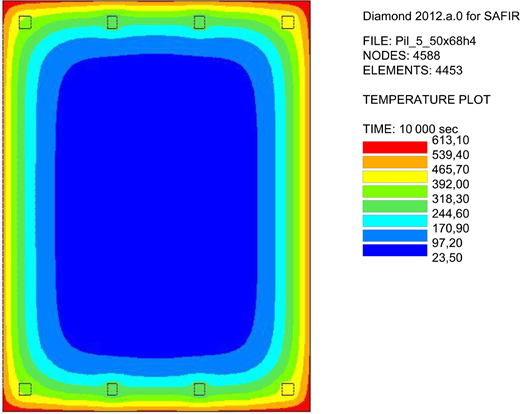
Task: Click the 'FILE: Pil_5_50x68h4' text
Action: click(419, 41)
